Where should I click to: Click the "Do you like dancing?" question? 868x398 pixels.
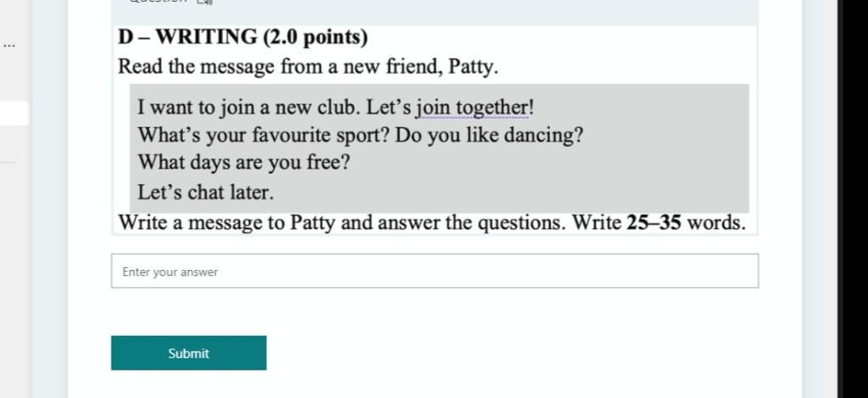click(x=489, y=135)
